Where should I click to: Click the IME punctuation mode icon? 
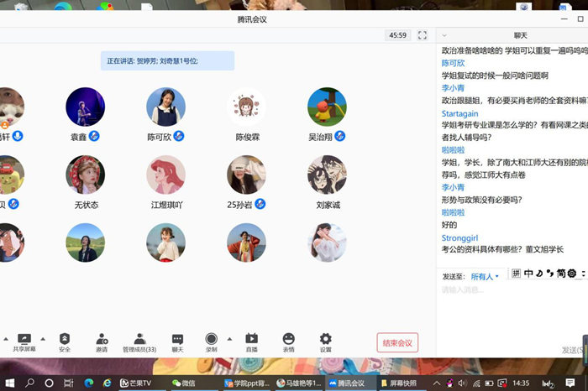[x=550, y=274]
